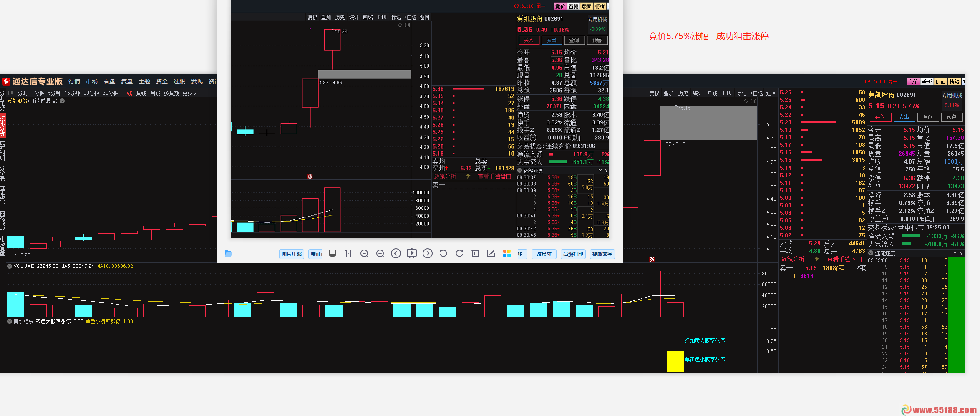Screen dimensions: 980x416
Task: Switch chart period to 5分钟
Action: point(54,93)
